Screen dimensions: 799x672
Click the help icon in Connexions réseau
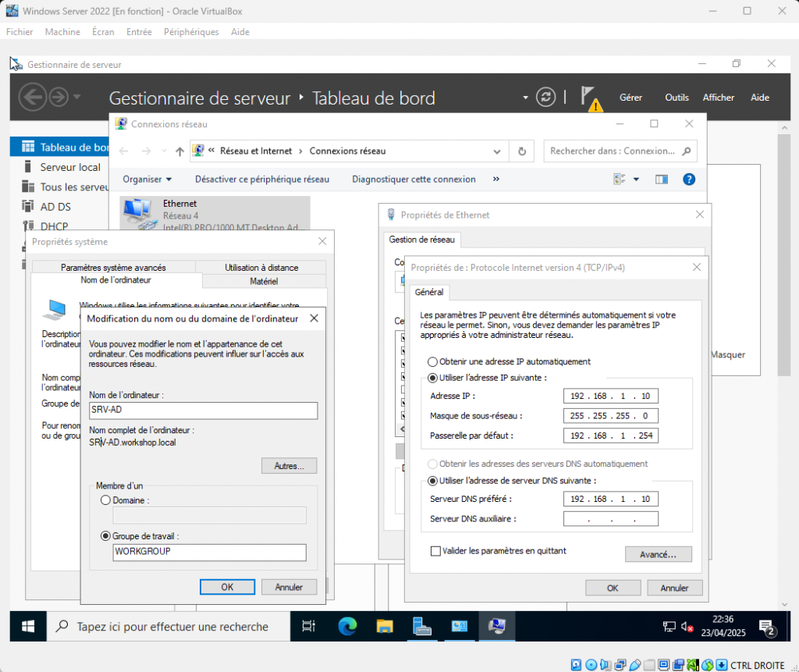[x=688, y=179]
